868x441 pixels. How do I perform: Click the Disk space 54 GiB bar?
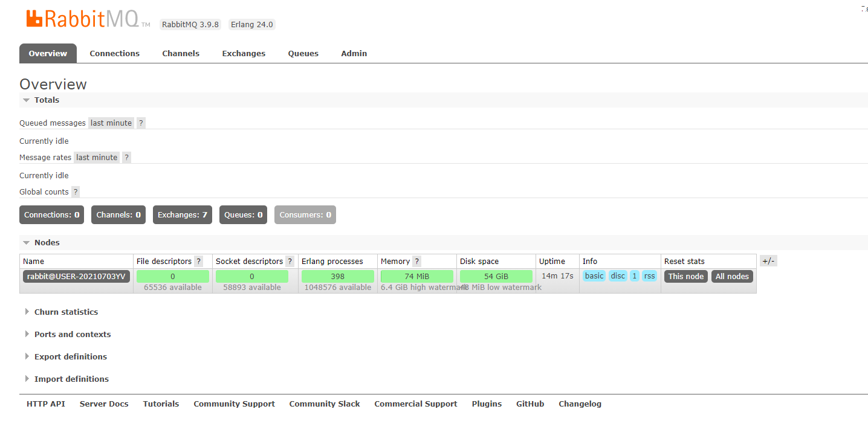pyautogui.click(x=496, y=277)
